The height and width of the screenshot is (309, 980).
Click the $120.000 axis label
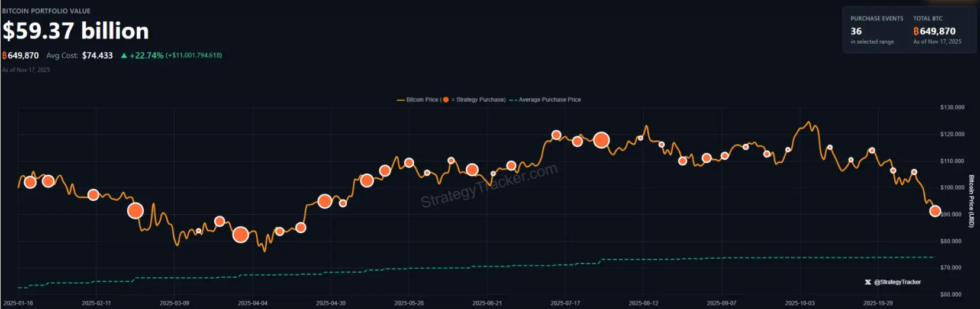pyautogui.click(x=952, y=134)
